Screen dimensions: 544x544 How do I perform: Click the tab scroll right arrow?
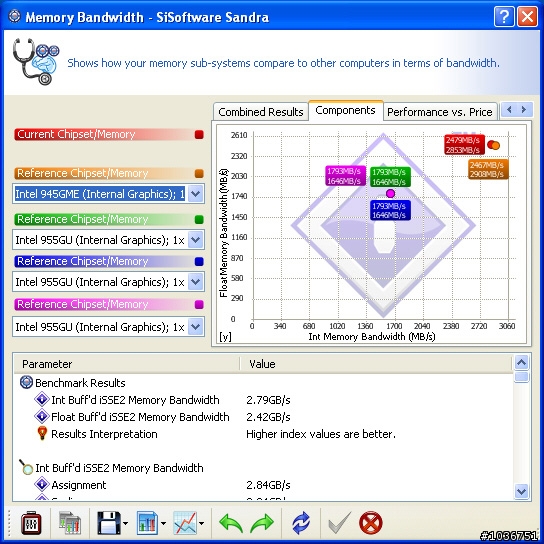[524, 110]
